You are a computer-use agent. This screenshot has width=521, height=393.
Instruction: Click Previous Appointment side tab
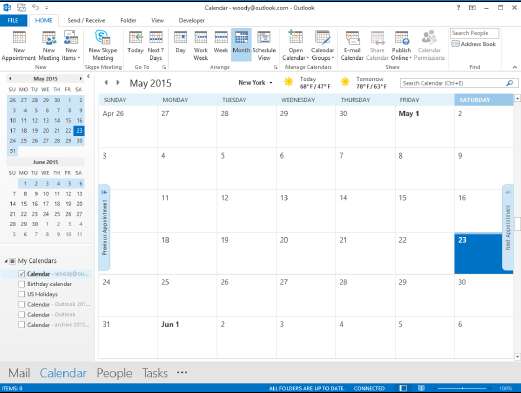(105, 227)
